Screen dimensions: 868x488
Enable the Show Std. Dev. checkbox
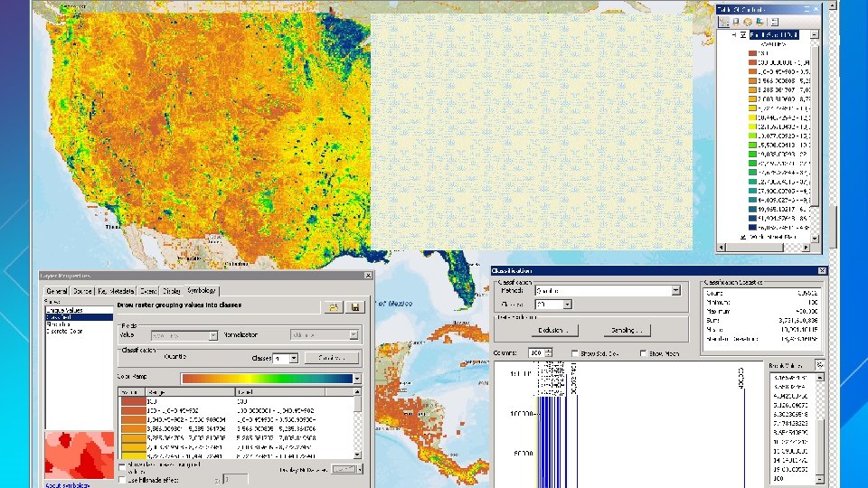pyautogui.click(x=575, y=353)
